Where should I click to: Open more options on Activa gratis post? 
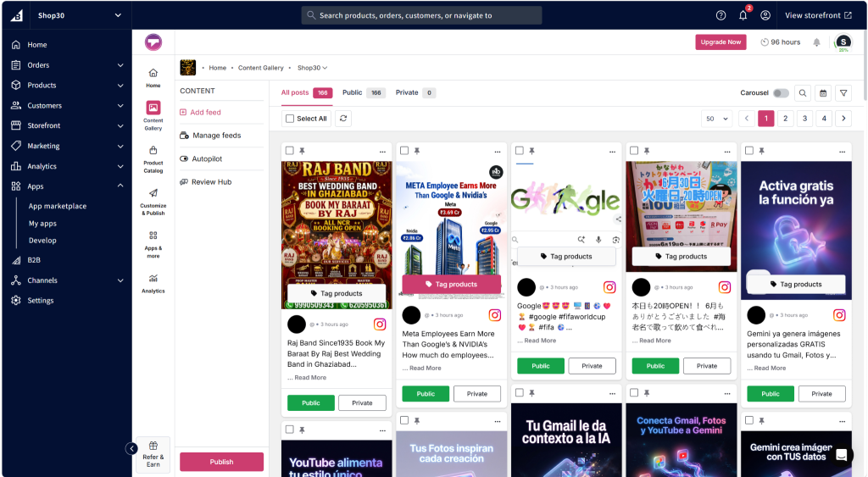pos(842,152)
